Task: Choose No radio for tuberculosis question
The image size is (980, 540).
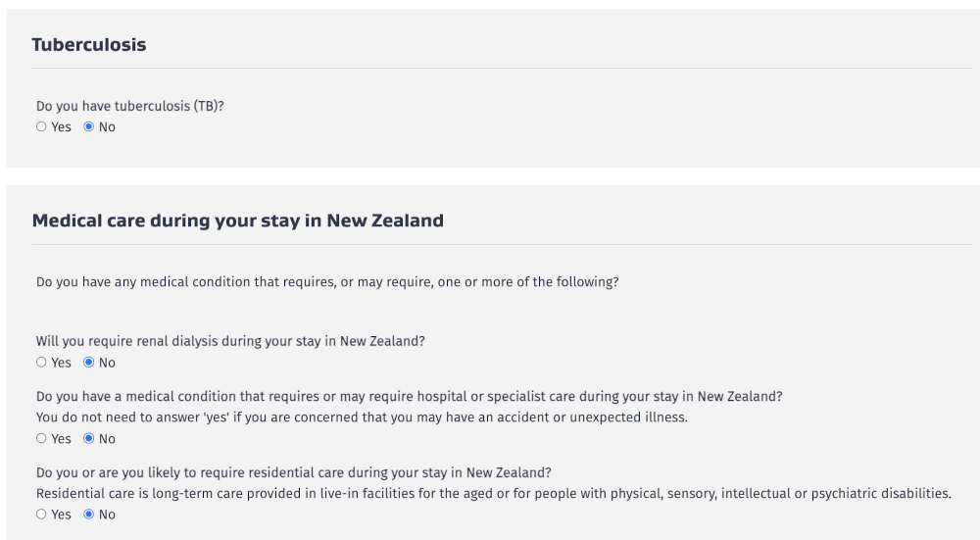Action: click(89, 127)
